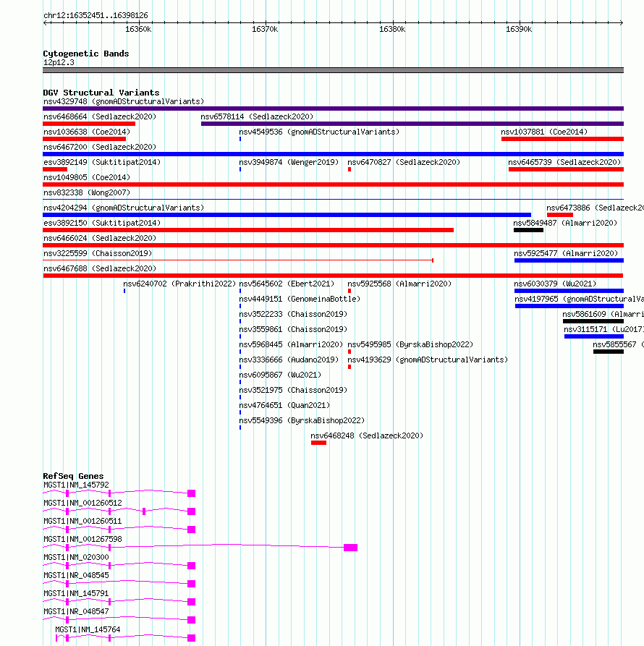Click MGST1|NM_001267598 transcript label
Viewport: 644px width, 646px height.
pyautogui.click(x=82, y=539)
